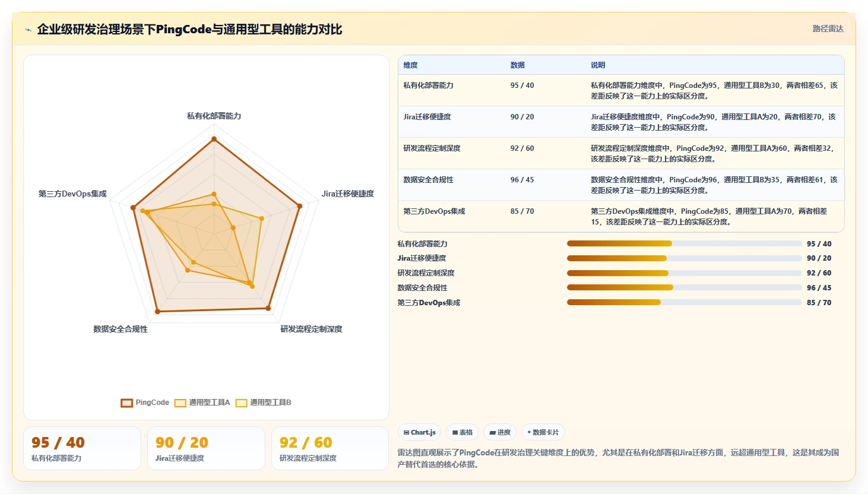Select Jira迁移便捷度 cell in the table
This screenshot has height=494, width=868.
(x=427, y=117)
